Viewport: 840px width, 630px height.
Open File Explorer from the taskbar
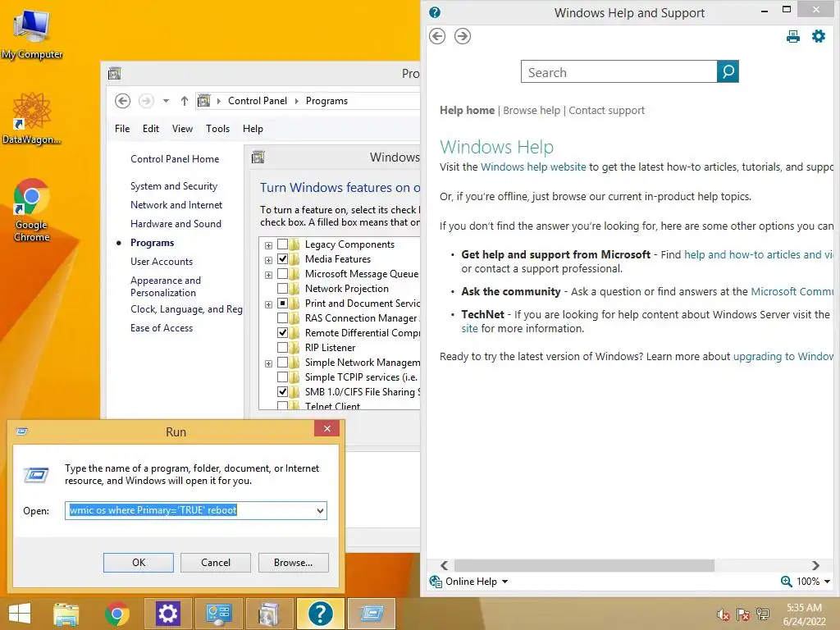point(66,614)
